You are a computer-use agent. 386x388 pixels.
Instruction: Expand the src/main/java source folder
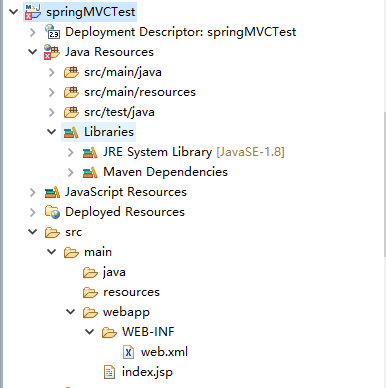(52, 72)
